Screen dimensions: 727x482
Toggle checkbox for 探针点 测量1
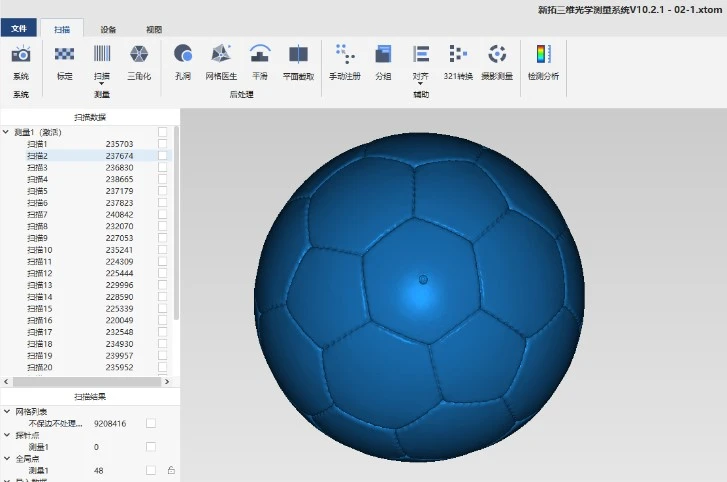[x=151, y=447]
